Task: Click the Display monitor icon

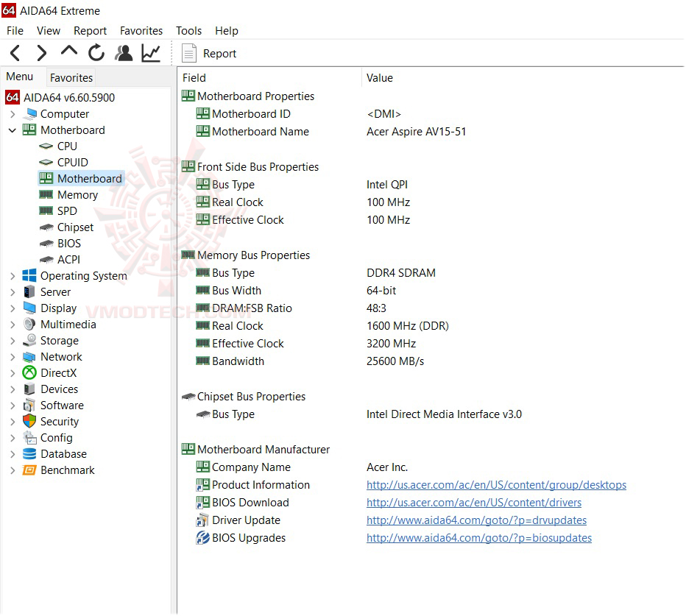Action: [x=29, y=308]
